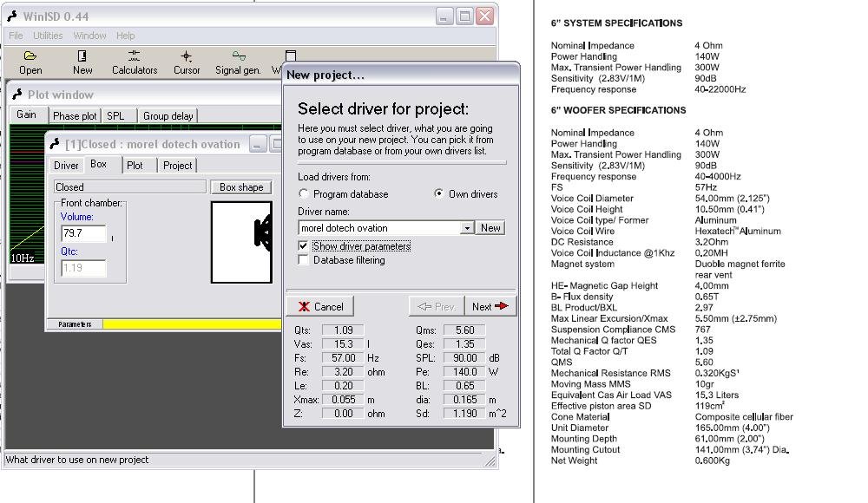Click the Closed box type field
868x503 pixels.
click(130, 187)
